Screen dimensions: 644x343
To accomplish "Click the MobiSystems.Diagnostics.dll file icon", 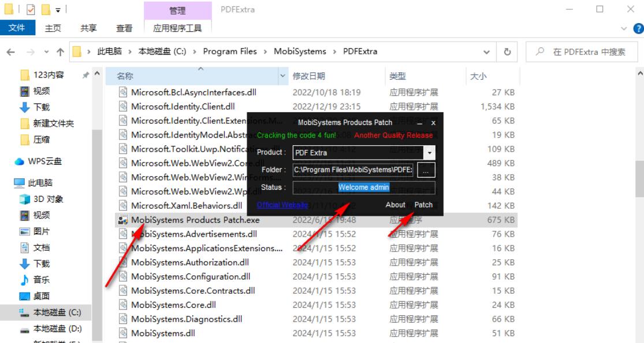I will (123, 319).
